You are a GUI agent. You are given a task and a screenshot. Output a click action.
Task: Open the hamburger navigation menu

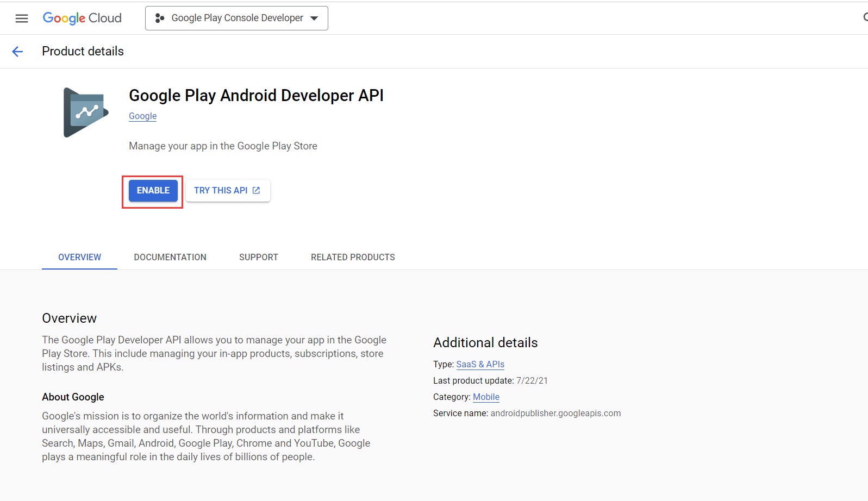click(22, 18)
